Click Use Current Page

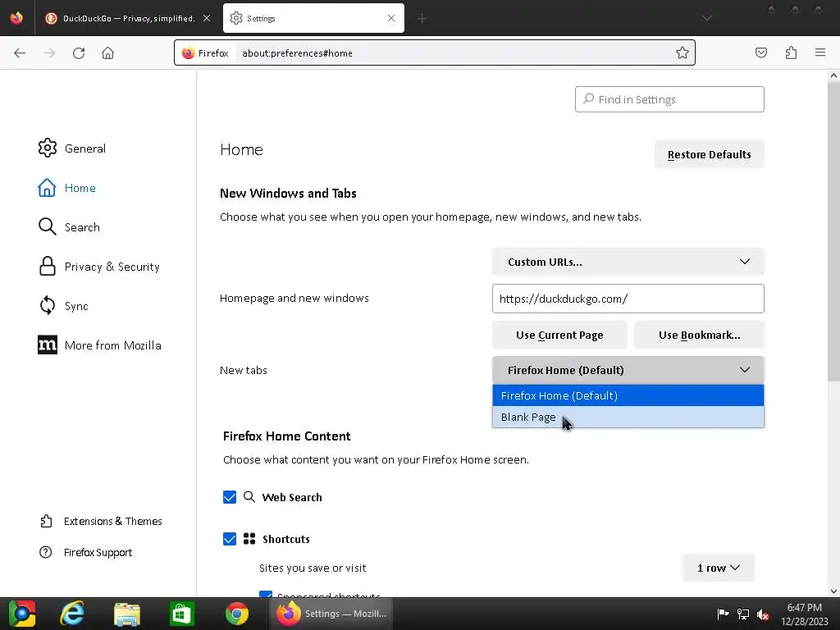[559, 336]
